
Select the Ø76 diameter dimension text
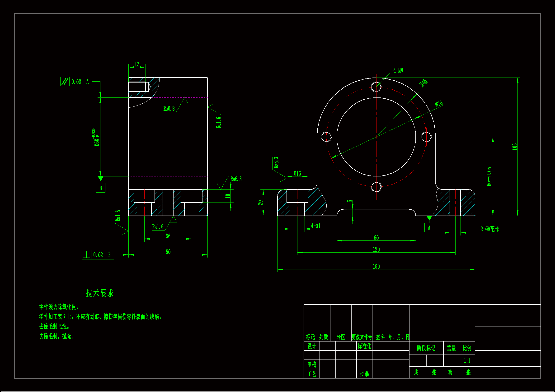pos(439,104)
